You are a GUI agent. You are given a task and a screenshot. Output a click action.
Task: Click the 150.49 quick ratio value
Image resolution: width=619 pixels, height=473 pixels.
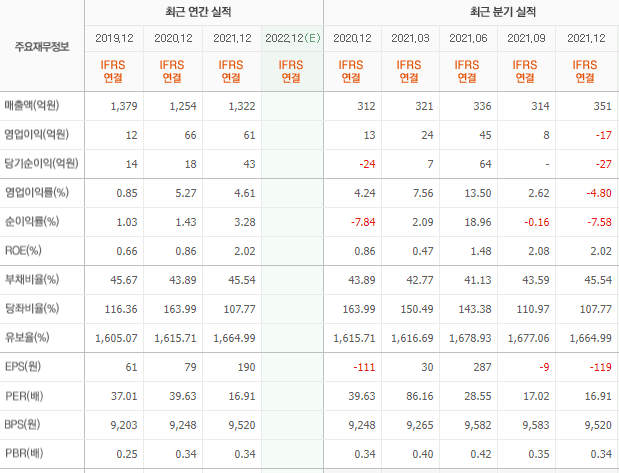click(417, 309)
